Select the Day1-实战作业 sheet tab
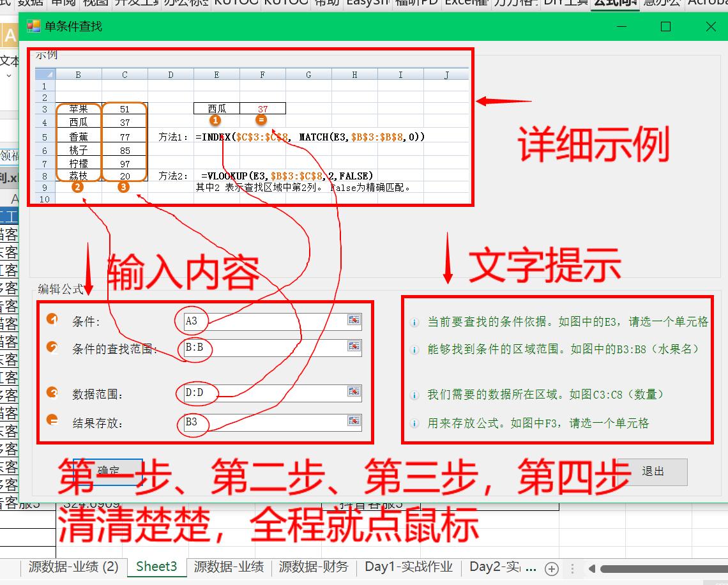The width and height of the screenshot is (728, 585). (409, 566)
